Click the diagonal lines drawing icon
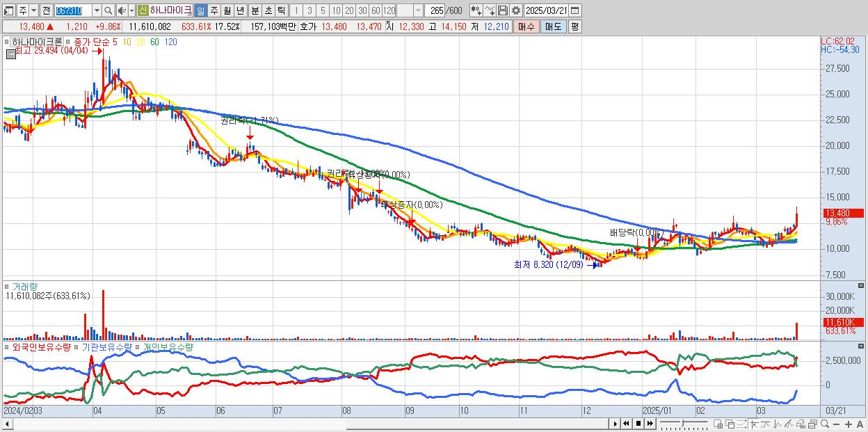 pos(789,424)
